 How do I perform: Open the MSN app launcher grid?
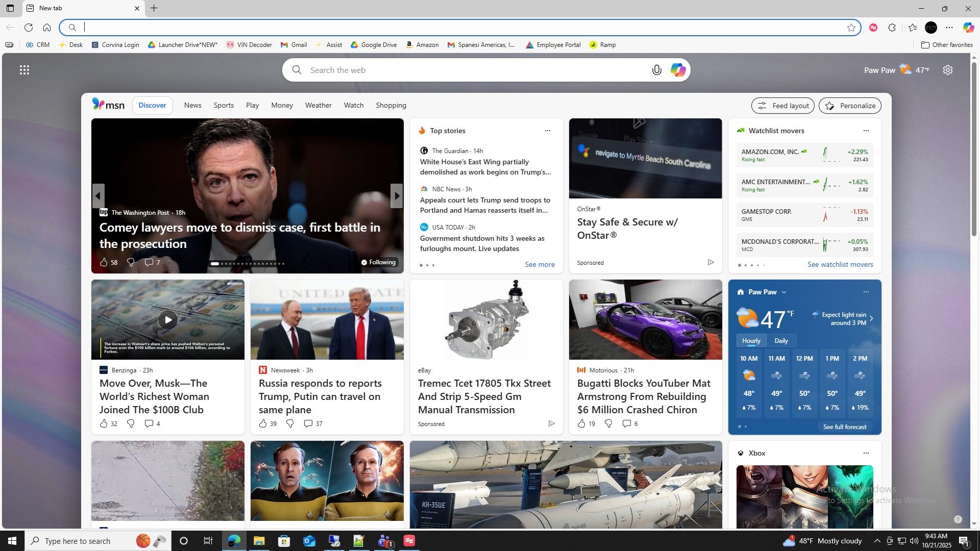24,70
